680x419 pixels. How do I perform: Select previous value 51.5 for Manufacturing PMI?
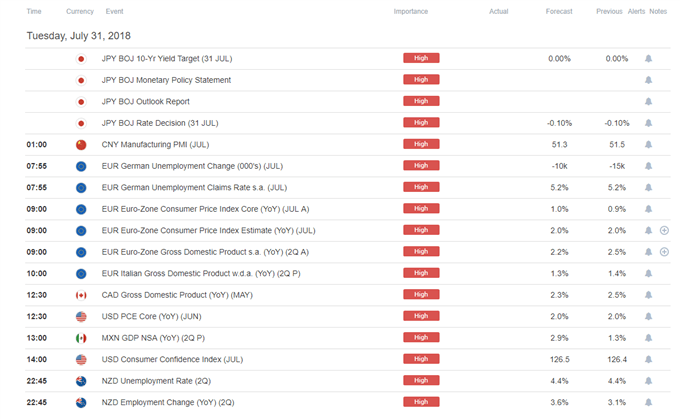(617, 144)
